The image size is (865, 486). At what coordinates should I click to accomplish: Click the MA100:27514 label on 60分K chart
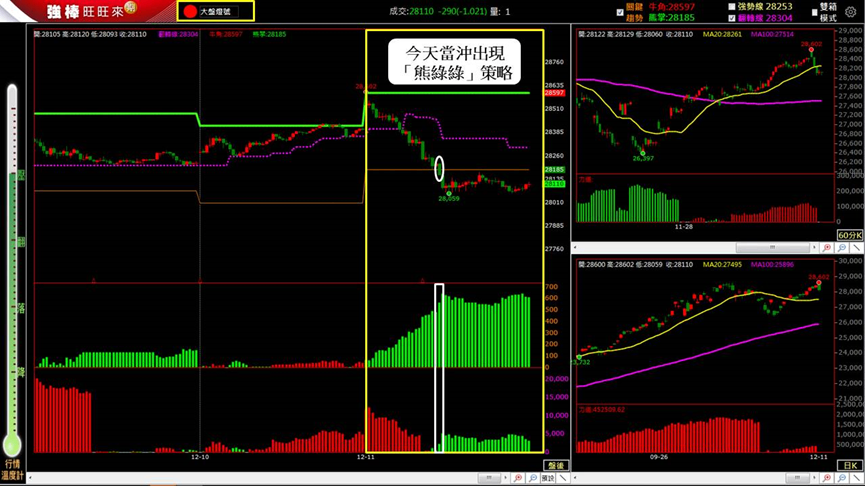tap(772, 34)
